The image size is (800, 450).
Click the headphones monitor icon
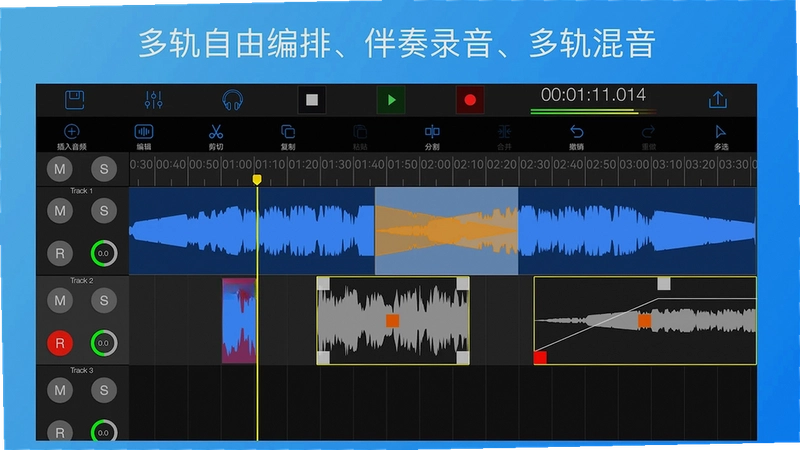point(233,100)
